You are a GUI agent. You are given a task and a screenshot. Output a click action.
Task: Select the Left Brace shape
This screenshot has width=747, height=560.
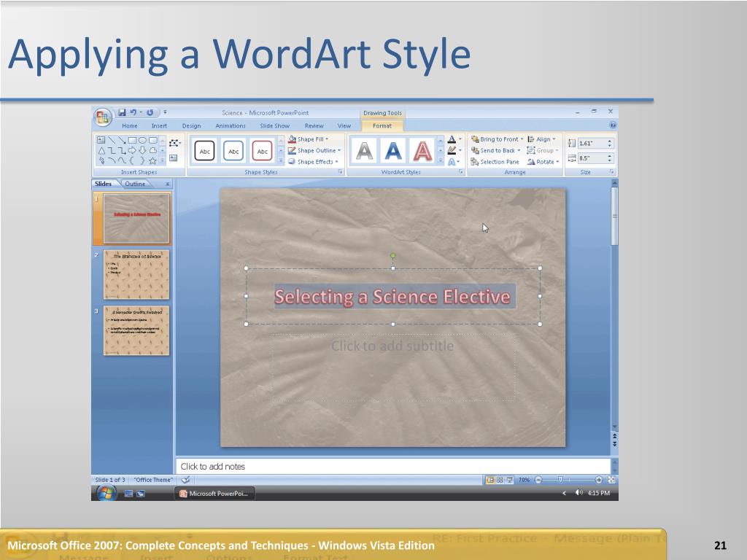pyautogui.click(x=132, y=161)
